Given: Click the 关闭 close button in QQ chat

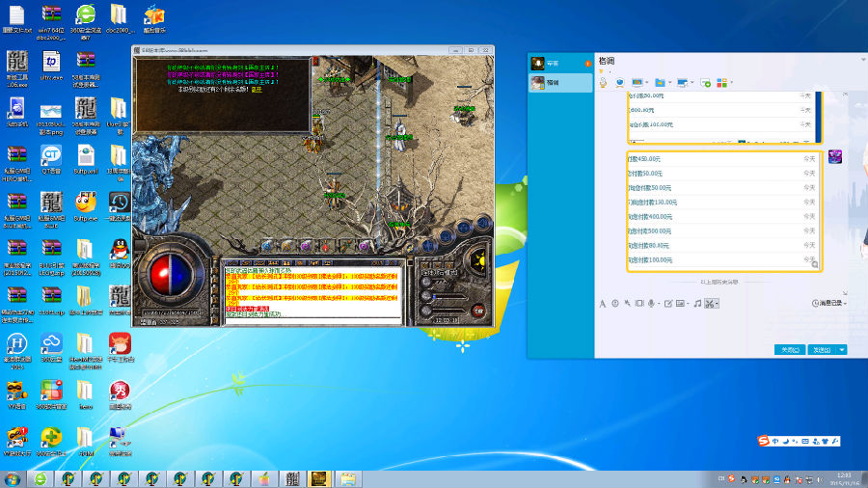Looking at the screenshot, I should [x=789, y=350].
